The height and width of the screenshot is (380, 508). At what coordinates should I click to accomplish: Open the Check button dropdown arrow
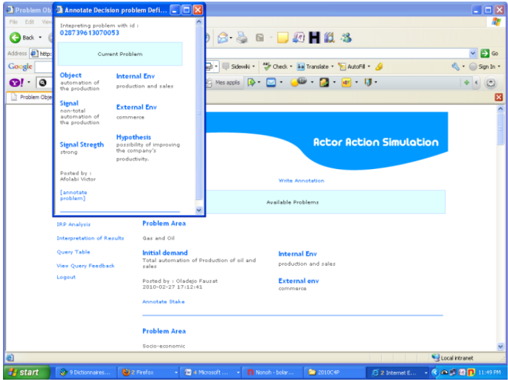(291, 67)
